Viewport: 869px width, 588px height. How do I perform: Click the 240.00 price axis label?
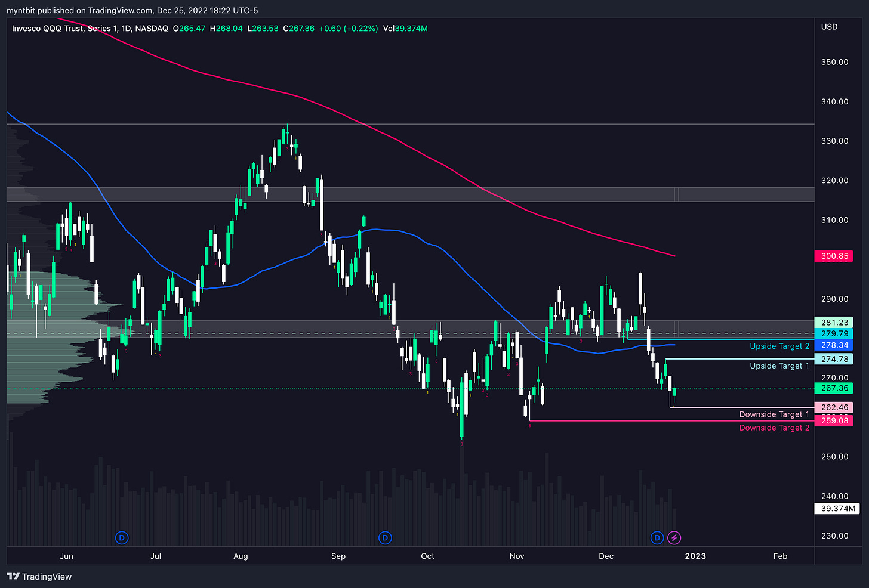(x=834, y=496)
